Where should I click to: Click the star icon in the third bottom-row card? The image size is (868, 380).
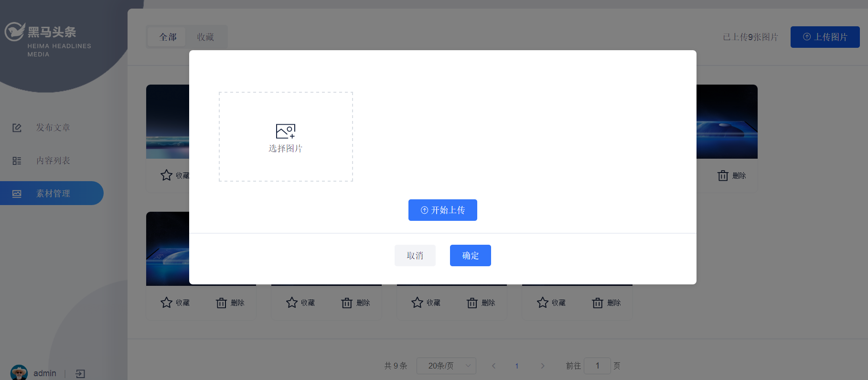pos(417,303)
